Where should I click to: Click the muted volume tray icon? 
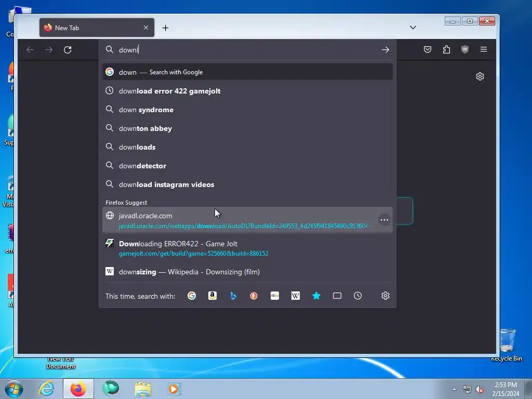pyautogui.click(x=480, y=390)
